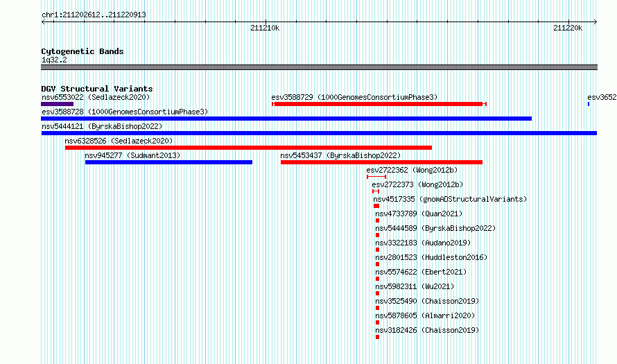Viewport: 617px width, 364px height.
Task: Click the nsv3525490 (Chaisson2019) label
Action: coord(427,301)
